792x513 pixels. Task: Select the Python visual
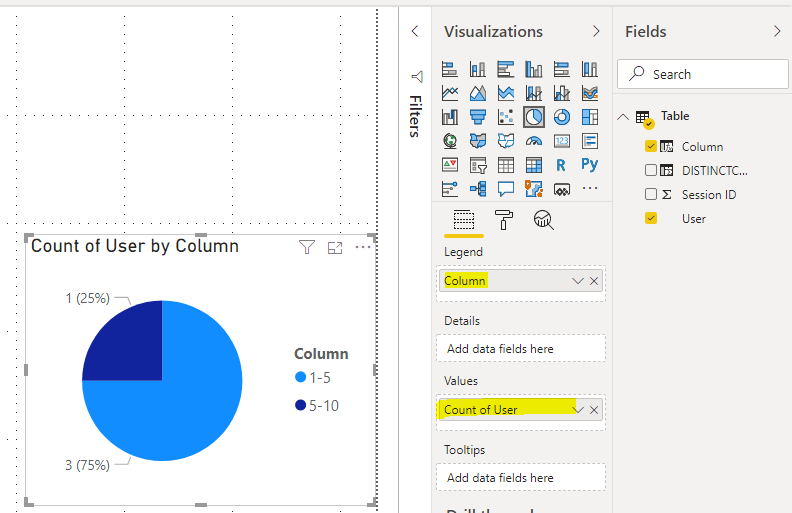coord(589,165)
